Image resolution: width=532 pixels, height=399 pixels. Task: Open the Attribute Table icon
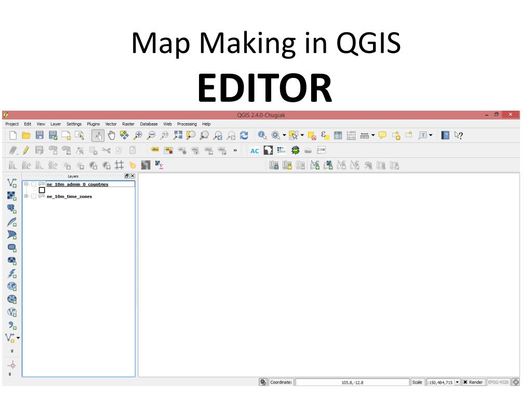point(338,136)
